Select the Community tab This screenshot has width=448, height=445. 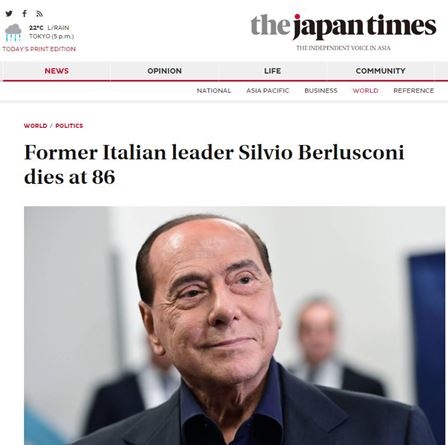pos(380,71)
